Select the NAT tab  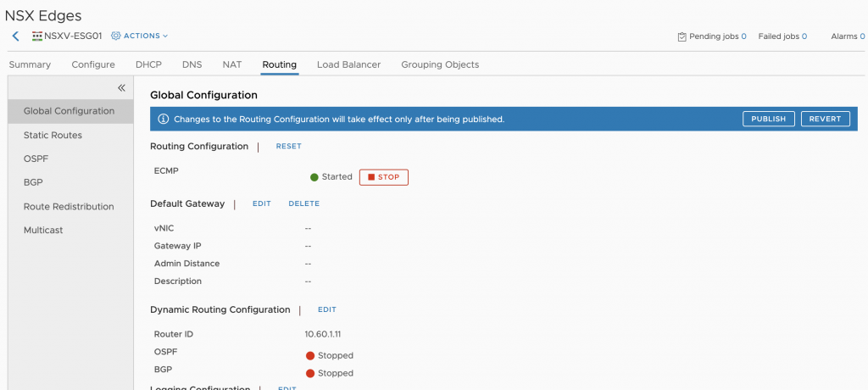[232, 64]
